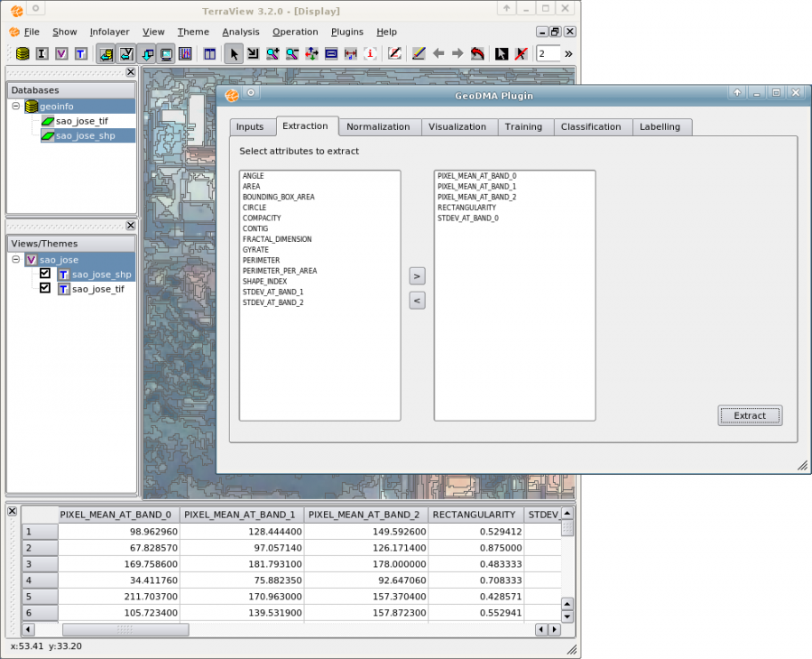812x659 pixels.
Task: Collapse the sao_jose view tree node
Action: pyautogui.click(x=16, y=260)
